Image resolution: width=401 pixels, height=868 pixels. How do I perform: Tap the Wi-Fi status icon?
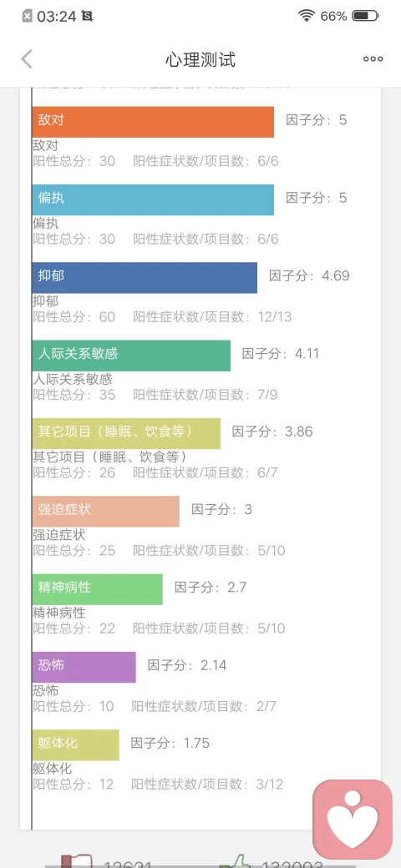coord(307,16)
